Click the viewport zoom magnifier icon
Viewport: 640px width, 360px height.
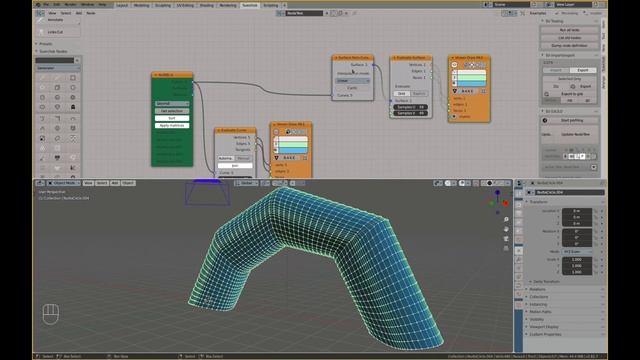(506, 220)
